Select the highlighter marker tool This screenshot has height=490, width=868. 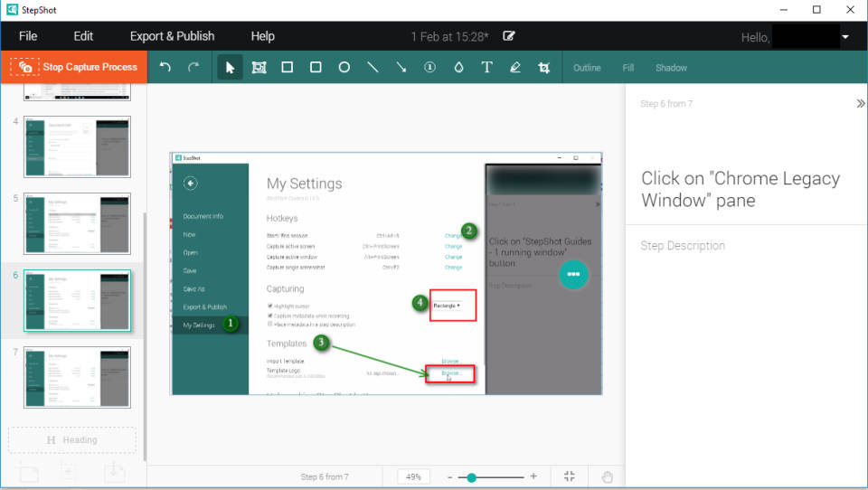tap(515, 68)
